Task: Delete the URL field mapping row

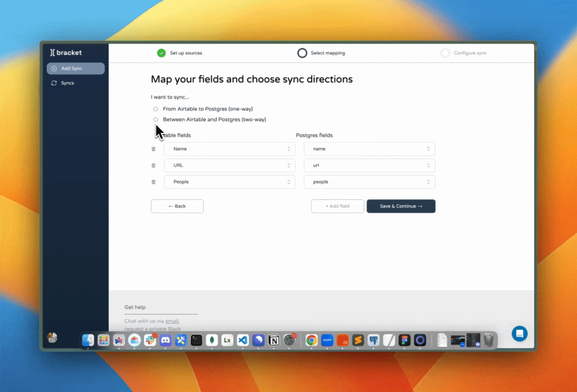Action: pos(154,166)
